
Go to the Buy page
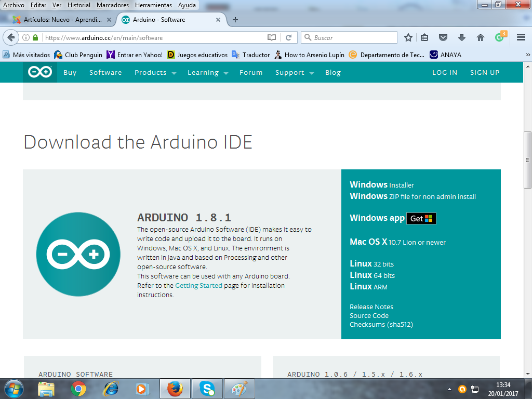(70, 73)
